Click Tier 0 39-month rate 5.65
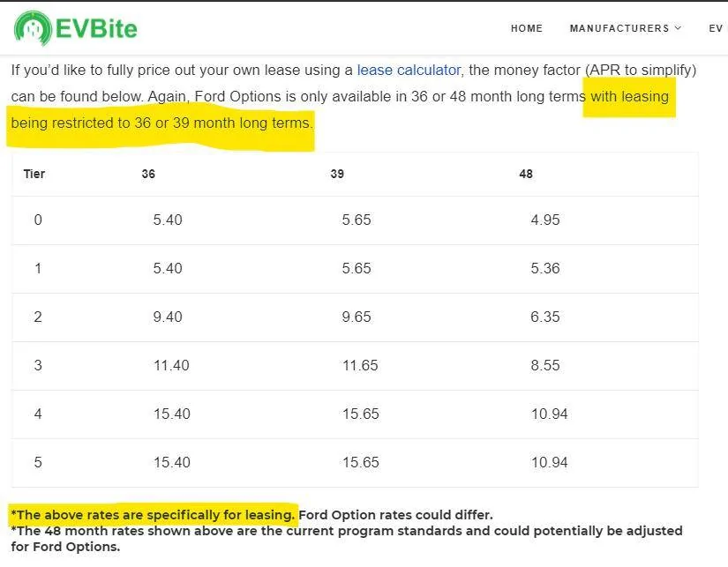Screen dimensions: 728x567 tap(356, 220)
